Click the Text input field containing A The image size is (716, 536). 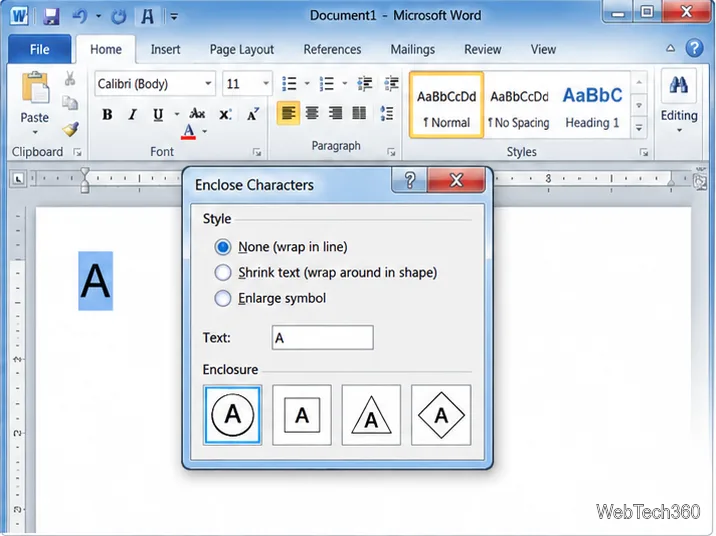point(322,338)
